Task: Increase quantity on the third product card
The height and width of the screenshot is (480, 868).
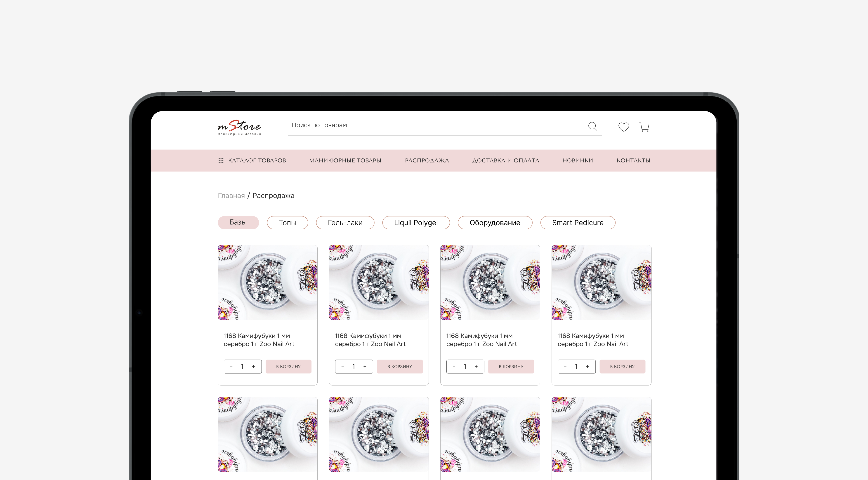Action: pos(476,367)
